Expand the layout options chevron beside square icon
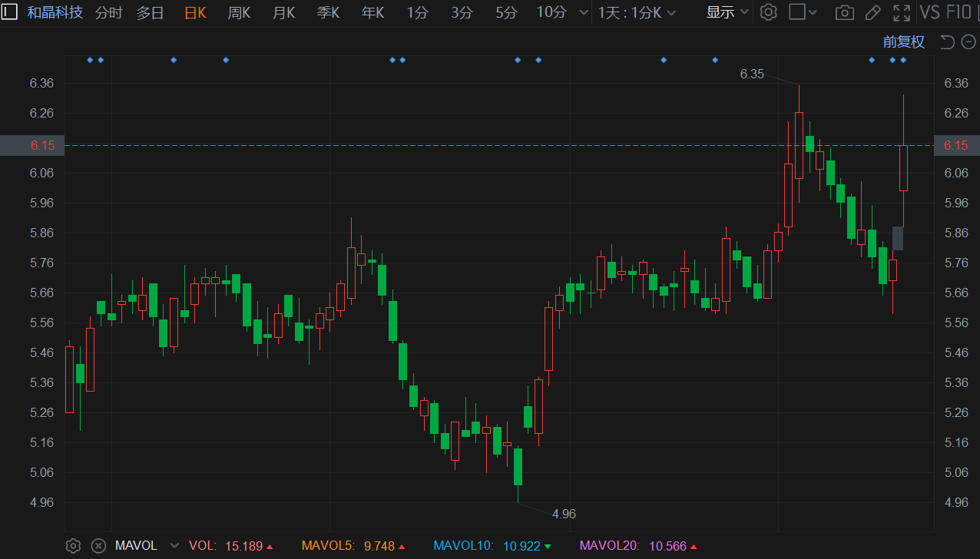 point(813,12)
